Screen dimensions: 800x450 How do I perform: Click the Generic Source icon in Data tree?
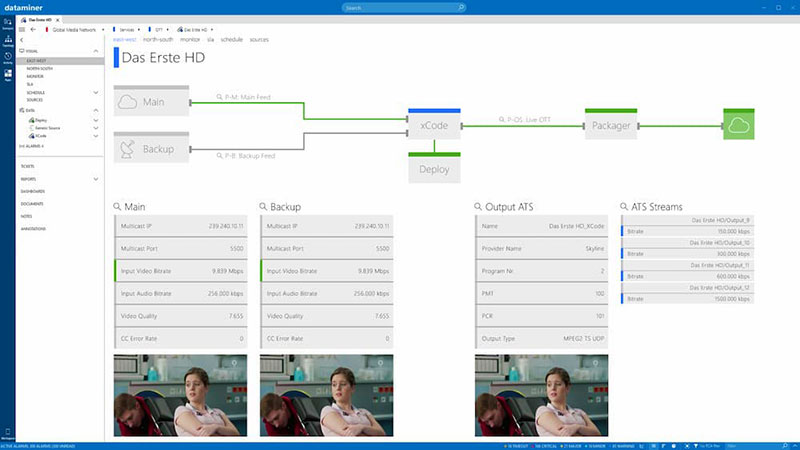[x=32, y=128]
